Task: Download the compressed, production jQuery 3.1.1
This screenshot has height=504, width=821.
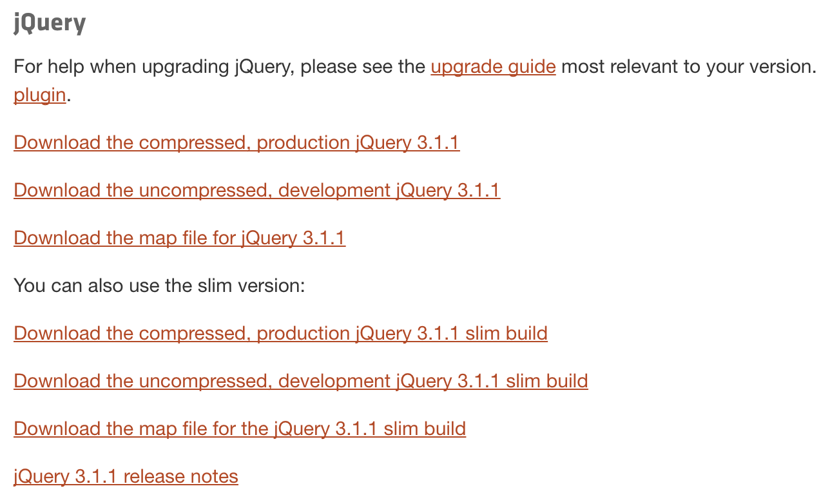Action: click(x=237, y=142)
